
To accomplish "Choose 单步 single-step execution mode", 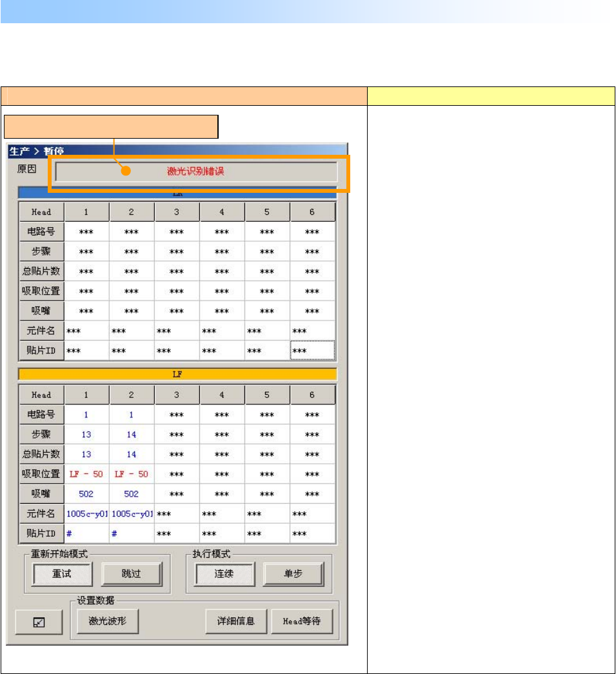I will click(293, 574).
